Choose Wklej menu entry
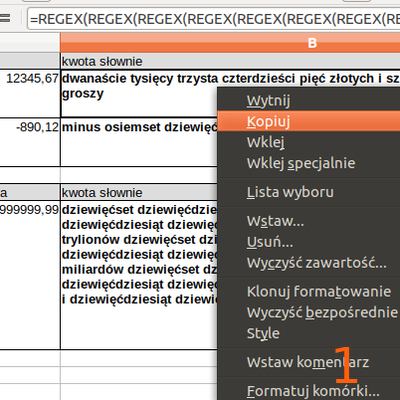The width and height of the screenshot is (400, 400). pos(309,142)
